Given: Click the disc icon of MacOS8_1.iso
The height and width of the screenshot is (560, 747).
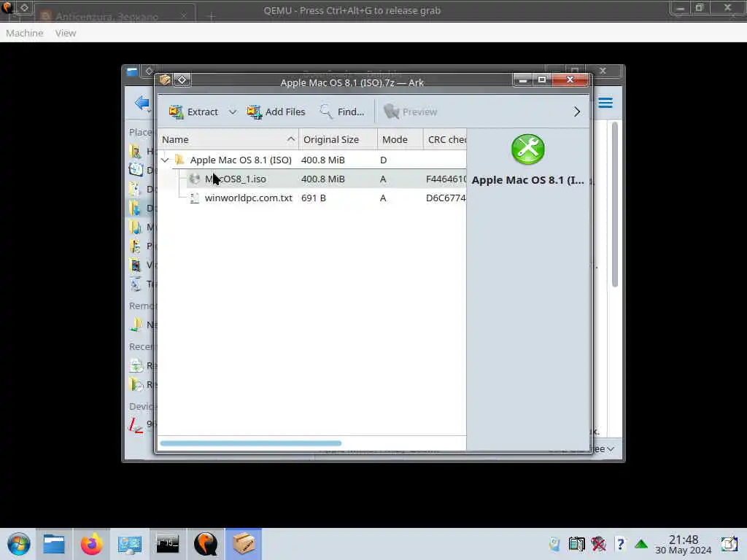Looking at the screenshot, I should pos(194,179).
